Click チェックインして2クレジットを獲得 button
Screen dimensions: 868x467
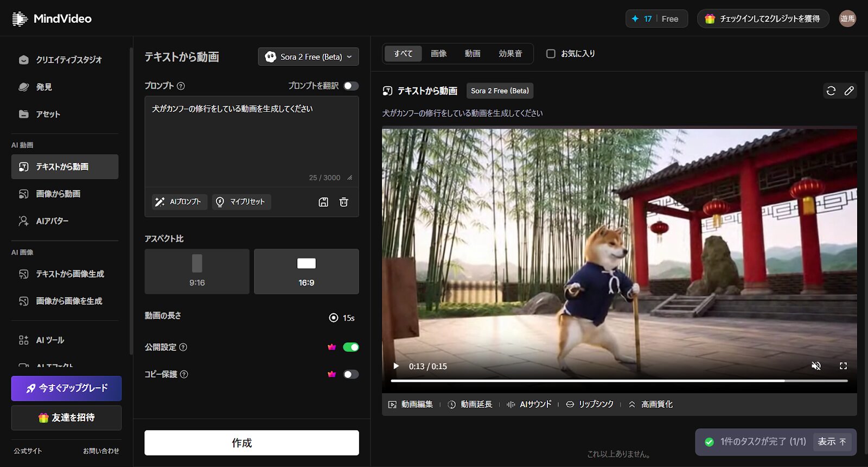[763, 19]
